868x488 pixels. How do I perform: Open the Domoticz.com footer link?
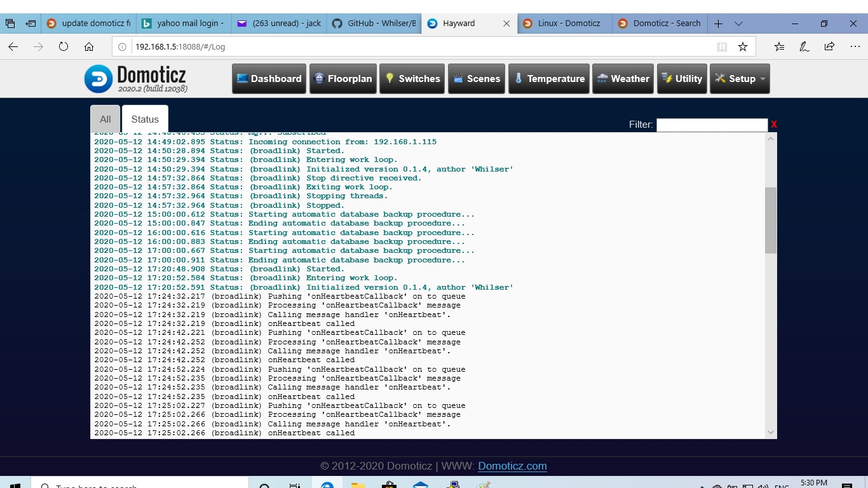point(512,466)
